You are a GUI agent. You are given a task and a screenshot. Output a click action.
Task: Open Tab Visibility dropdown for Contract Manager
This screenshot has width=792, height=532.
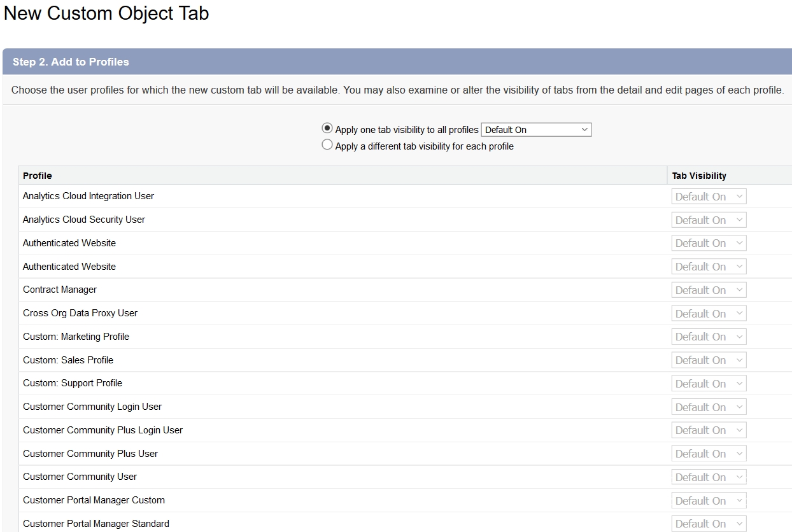pos(709,290)
